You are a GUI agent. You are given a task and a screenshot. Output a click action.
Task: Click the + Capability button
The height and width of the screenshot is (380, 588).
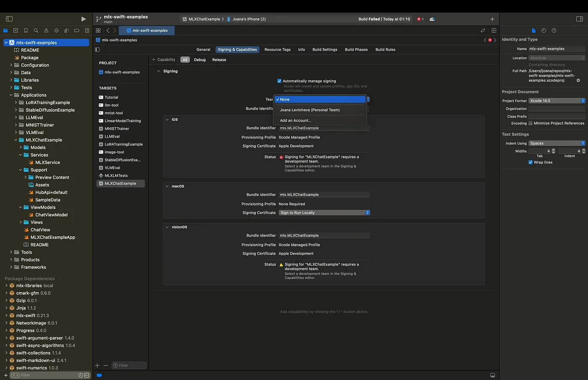(x=163, y=60)
